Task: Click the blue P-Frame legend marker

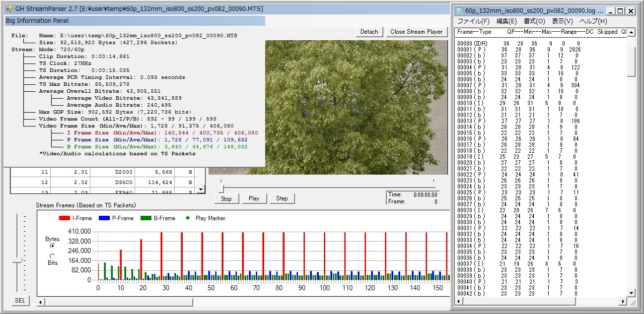Action: click(x=104, y=218)
